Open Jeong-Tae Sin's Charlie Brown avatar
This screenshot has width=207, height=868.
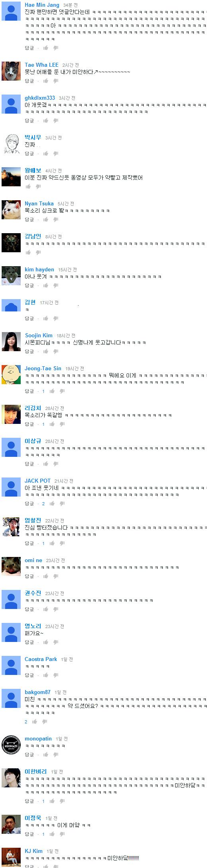(x=11, y=375)
